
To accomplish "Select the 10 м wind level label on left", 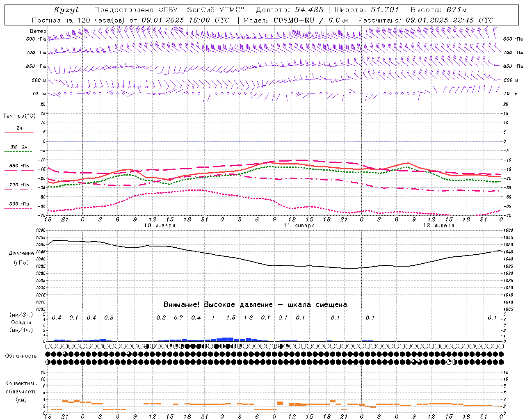I will [x=39, y=94].
